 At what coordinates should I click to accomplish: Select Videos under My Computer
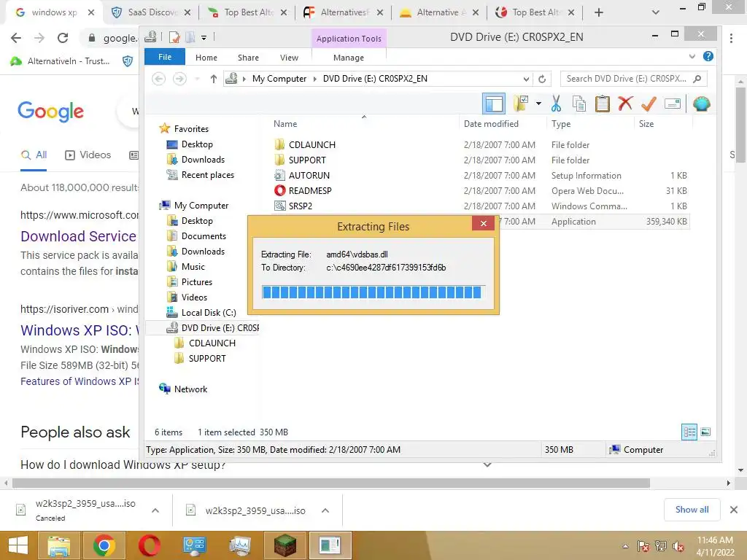coord(194,297)
